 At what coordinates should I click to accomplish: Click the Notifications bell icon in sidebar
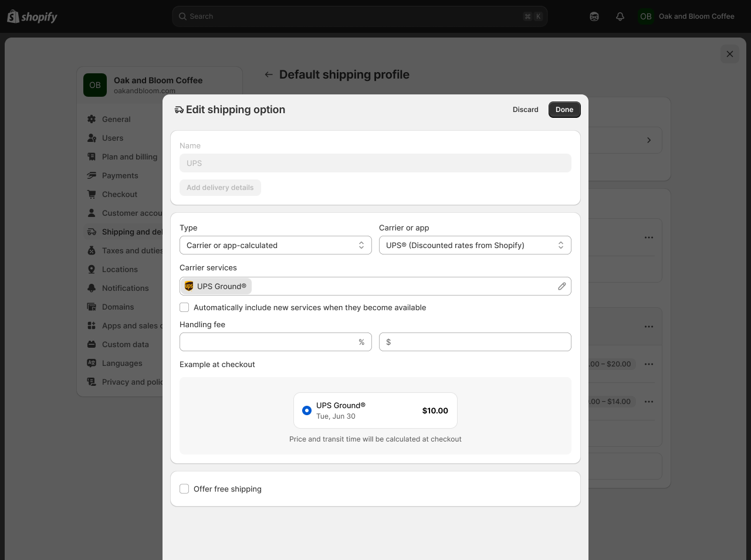(92, 288)
